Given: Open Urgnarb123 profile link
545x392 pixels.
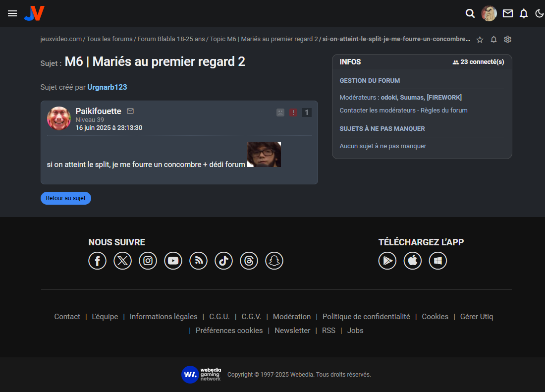Looking at the screenshot, I should coord(107,87).
